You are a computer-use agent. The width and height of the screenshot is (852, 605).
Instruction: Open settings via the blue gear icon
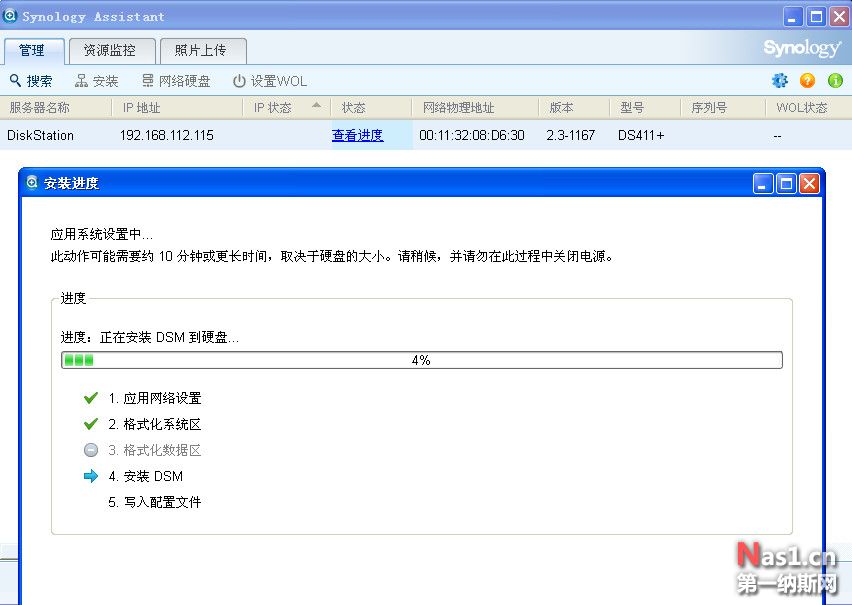(780, 80)
